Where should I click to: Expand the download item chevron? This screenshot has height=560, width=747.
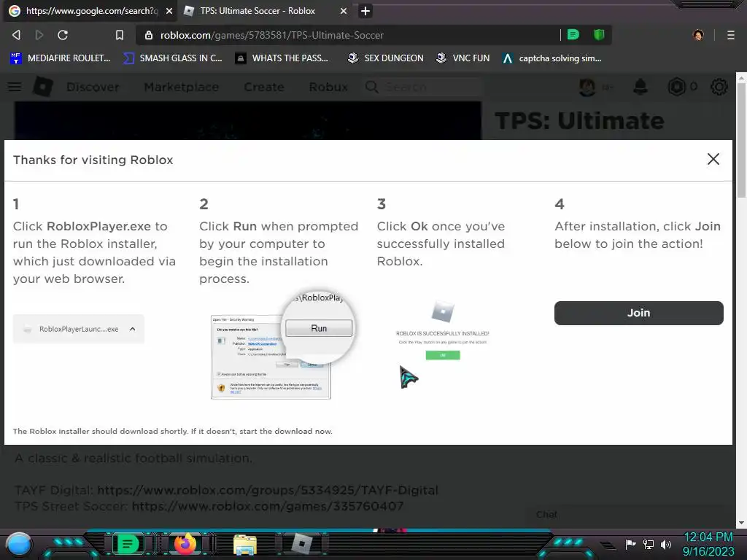(x=133, y=329)
